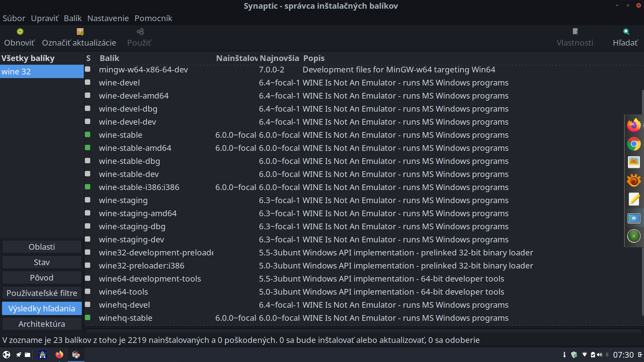Screen dimensions: 644x362
Task: Launch Firefox from the side dock
Action: coord(634,125)
